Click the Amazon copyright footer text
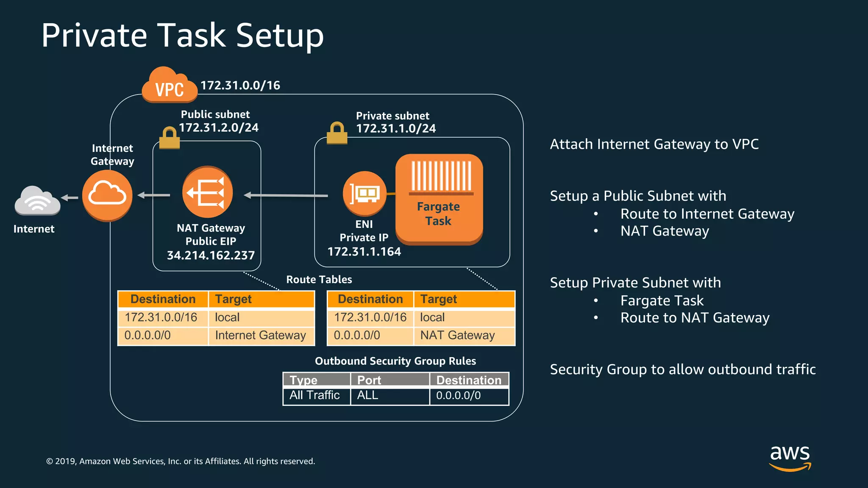The width and height of the screenshot is (868, 488). point(181,461)
